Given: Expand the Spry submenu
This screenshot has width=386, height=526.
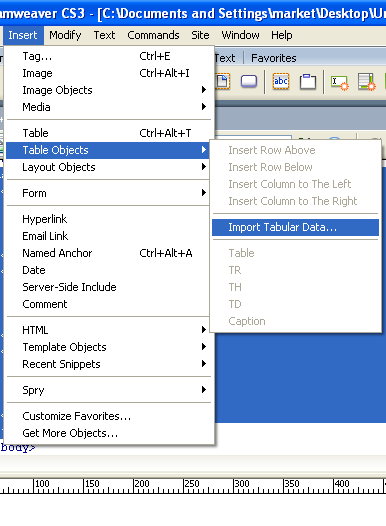Looking at the screenshot, I should (108, 390).
